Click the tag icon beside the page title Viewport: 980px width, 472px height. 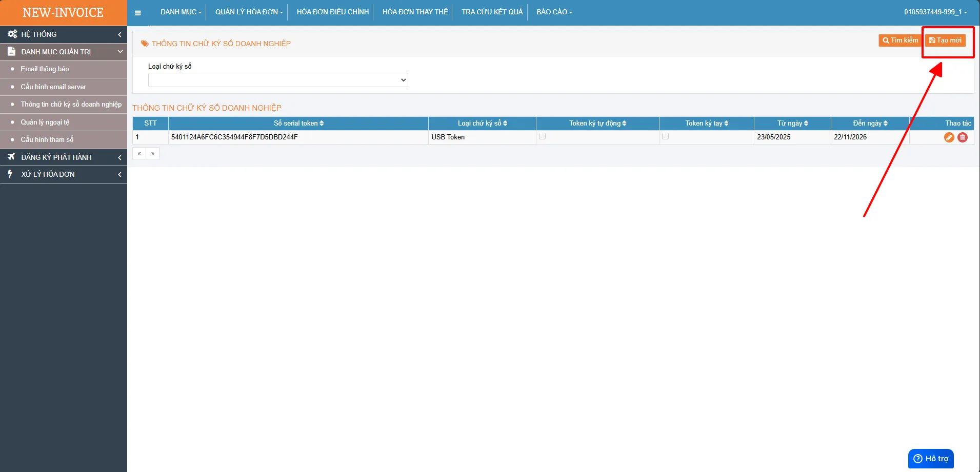(145, 44)
